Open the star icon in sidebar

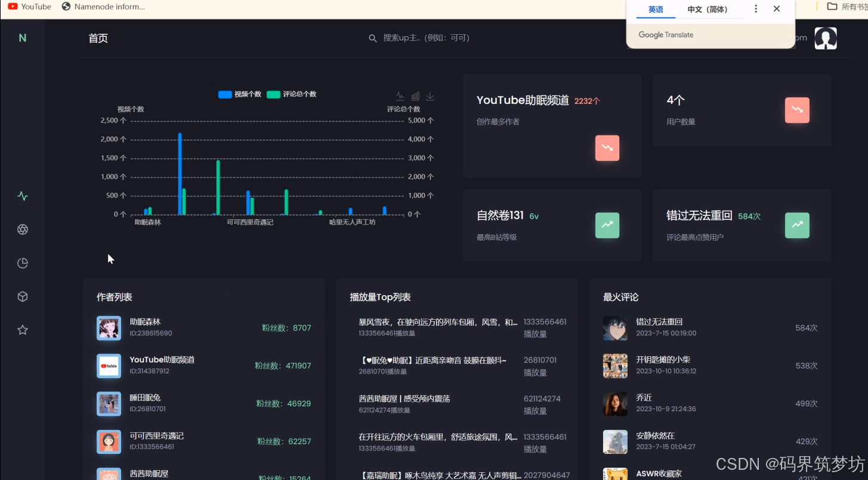[23, 330]
